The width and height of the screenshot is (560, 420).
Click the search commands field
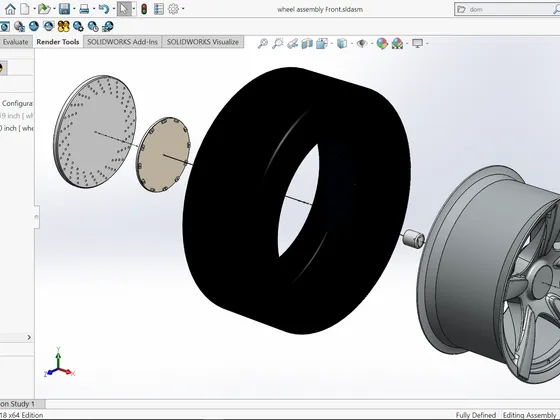point(508,9)
